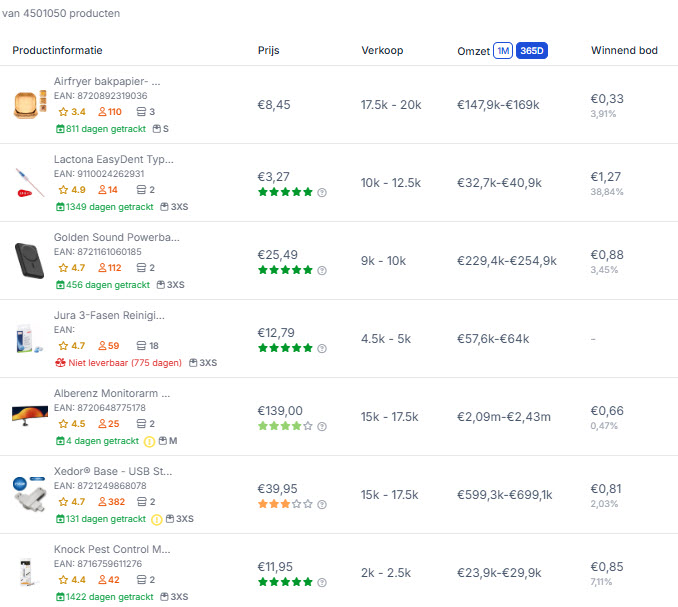Click reviewer person icon beside 382
This screenshot has height=607, width=678.
102,502
